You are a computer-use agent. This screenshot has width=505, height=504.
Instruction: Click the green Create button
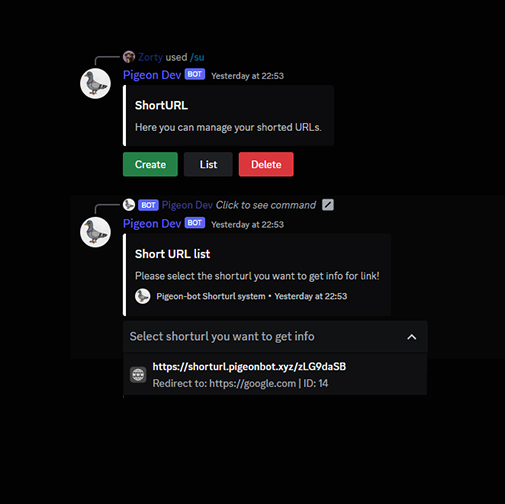[150, 164]
